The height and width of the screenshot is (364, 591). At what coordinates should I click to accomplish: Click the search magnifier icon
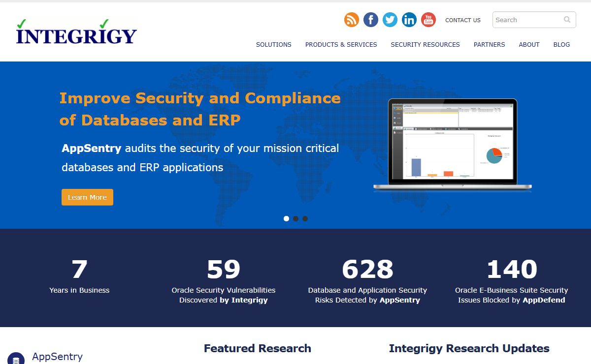click(x=567, y=20)
